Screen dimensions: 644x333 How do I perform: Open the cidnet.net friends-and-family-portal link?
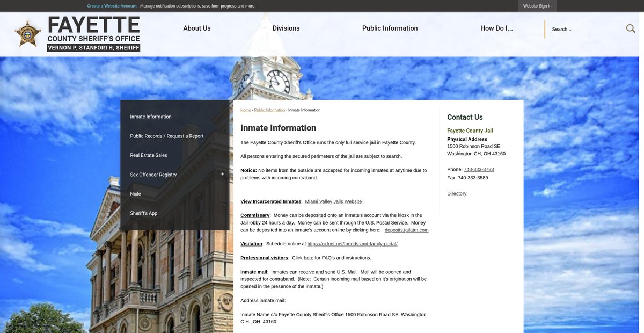(352, 244)
